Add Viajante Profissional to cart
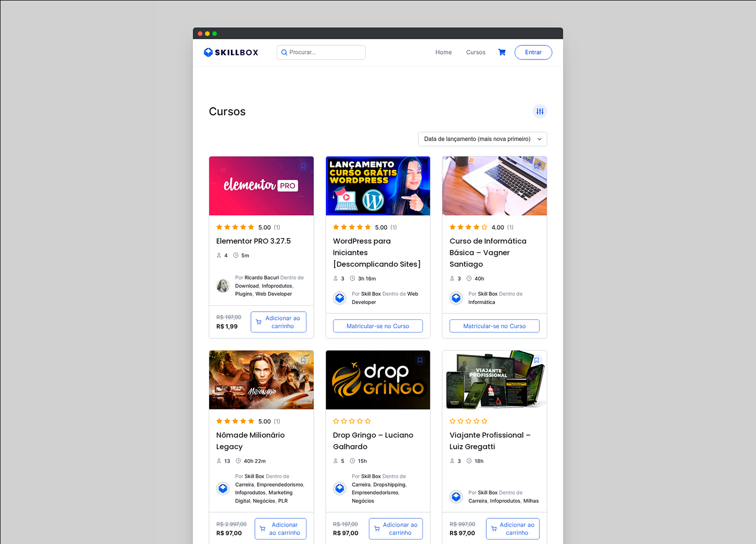This screenshot has width=756, height=544. (513, 529)
